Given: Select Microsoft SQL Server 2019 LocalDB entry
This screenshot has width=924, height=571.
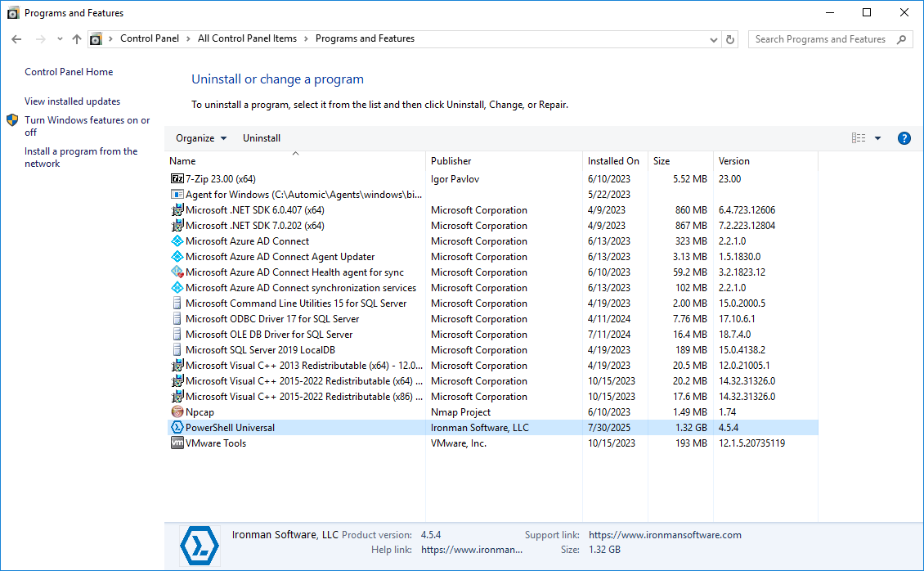Looking at the screenshot, I should (x=261, y=350).
